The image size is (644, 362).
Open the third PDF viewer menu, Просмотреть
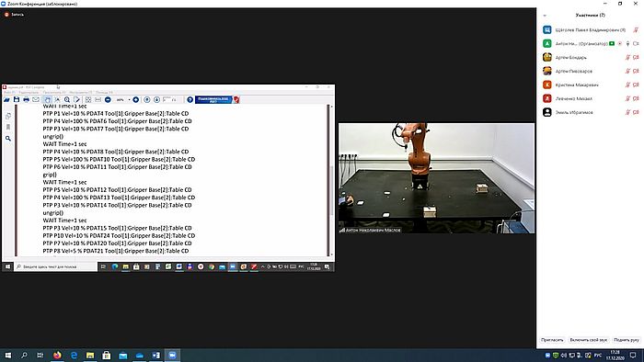(54, 93)
